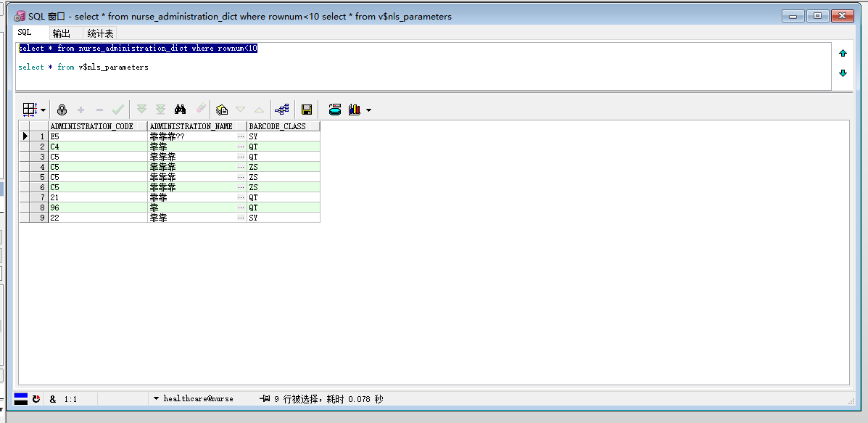This screenshot has height=423, width=868.
Task: Maximize the SQL window
Action: tap(817, 16)
